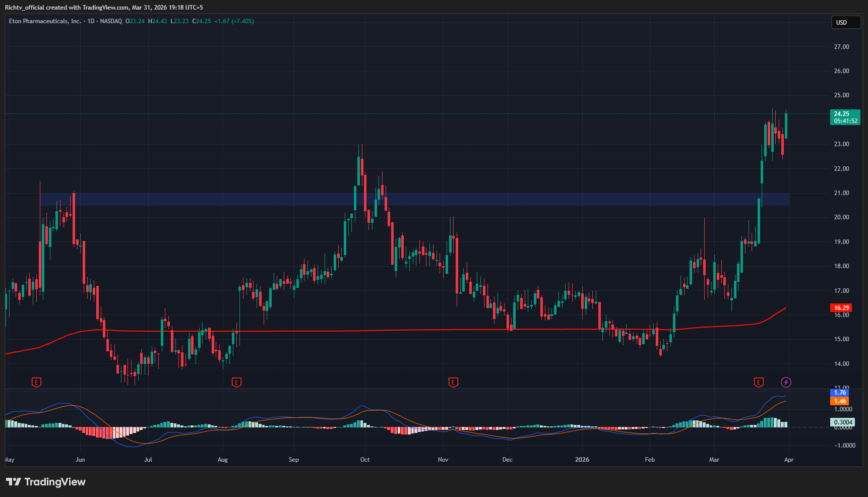Click the 2026 label on time axis
The height and width of the screenshot is (497, 868).
coord(582,460)
